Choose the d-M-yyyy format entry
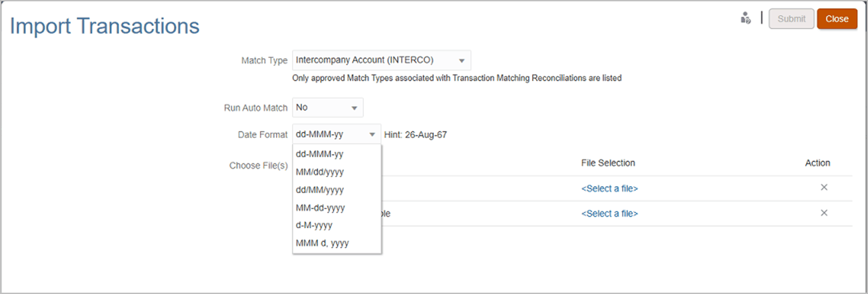Viewport: 868px width, 294px height. click(x=314, y=225)
